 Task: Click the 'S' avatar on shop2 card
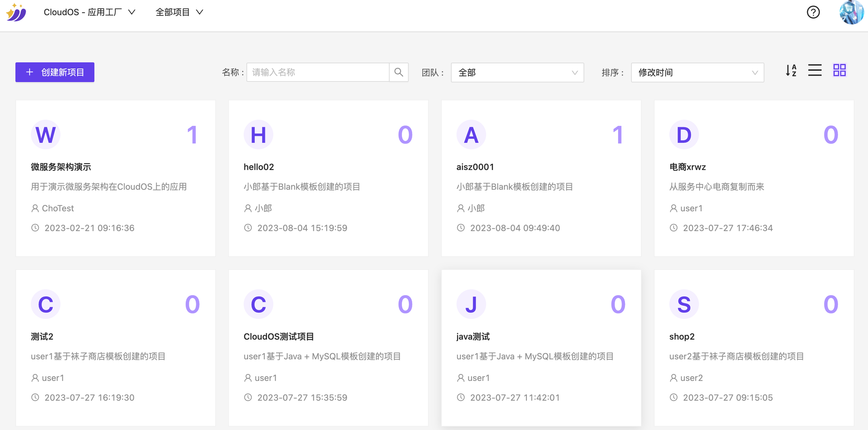click(x=684, y=304)
